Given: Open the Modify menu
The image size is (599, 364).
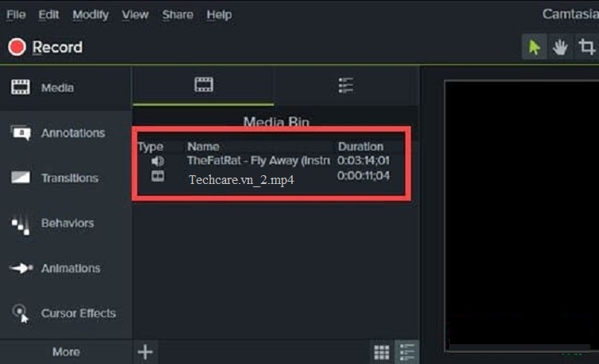Looking at the screenshot, I should (91, 14).
